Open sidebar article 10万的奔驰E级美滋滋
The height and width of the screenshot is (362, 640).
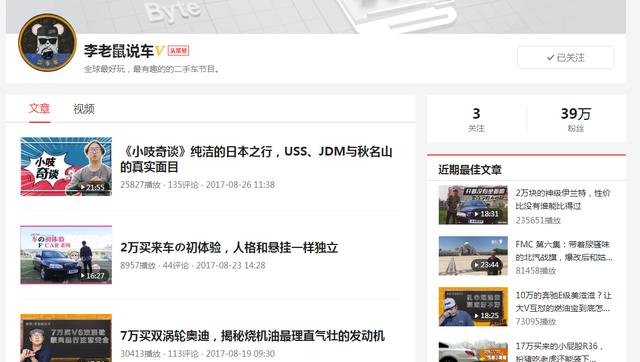pyautogui.click(x=563, y=301)
